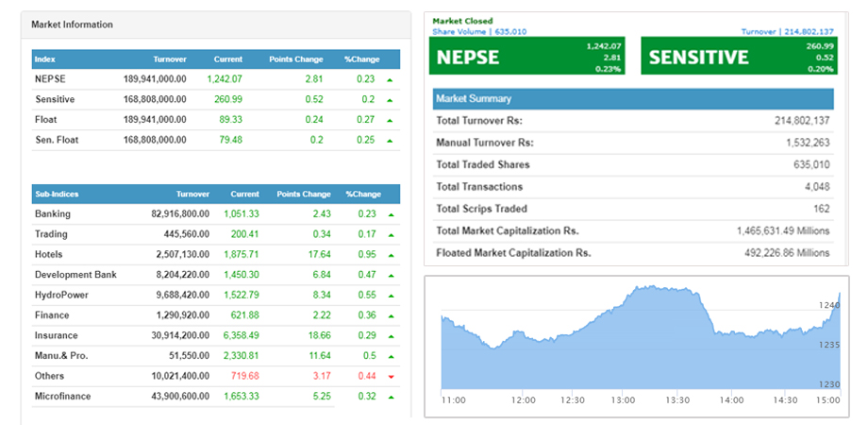868x425 pixels.
Task: Click the 13:00 time label on chart
Action: pyautogui.click(x=622, y=400)
